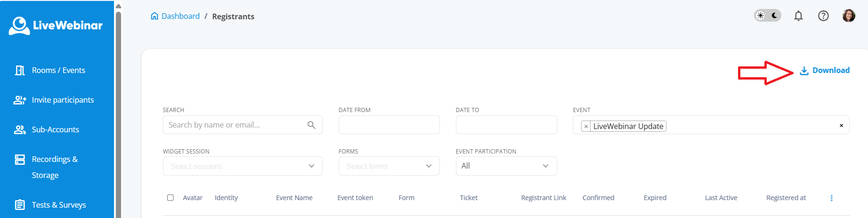
Task: Open the Forms dropdown
Action: [x=389, y=166]
